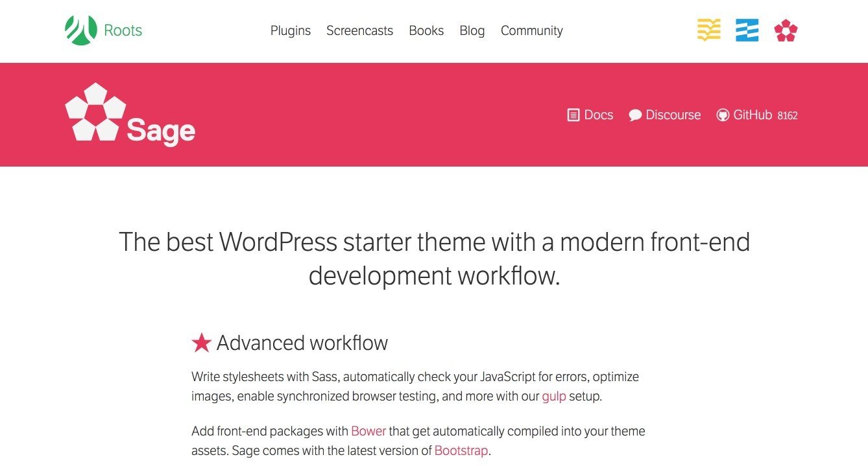Click the red star beside Advanced workflow
868x466 pixels.
[x=202, y=342]
